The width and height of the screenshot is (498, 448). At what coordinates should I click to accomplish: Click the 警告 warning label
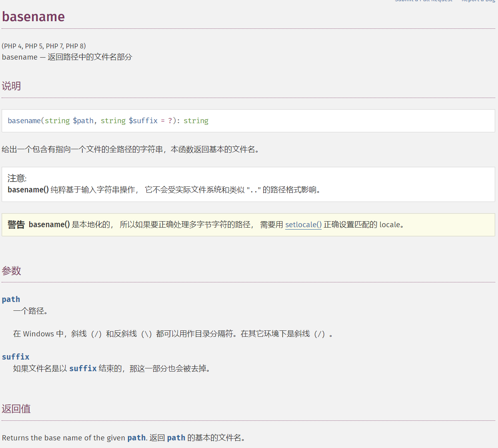16,225
